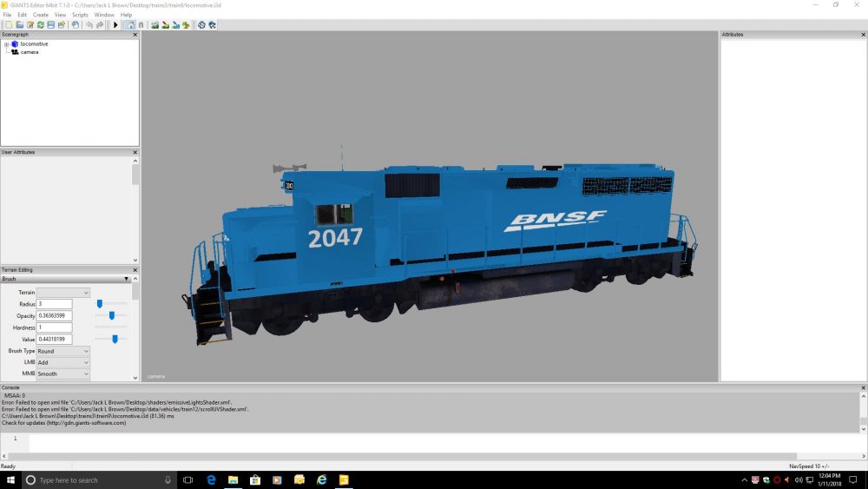Open the Help menu

click(126, 15)
